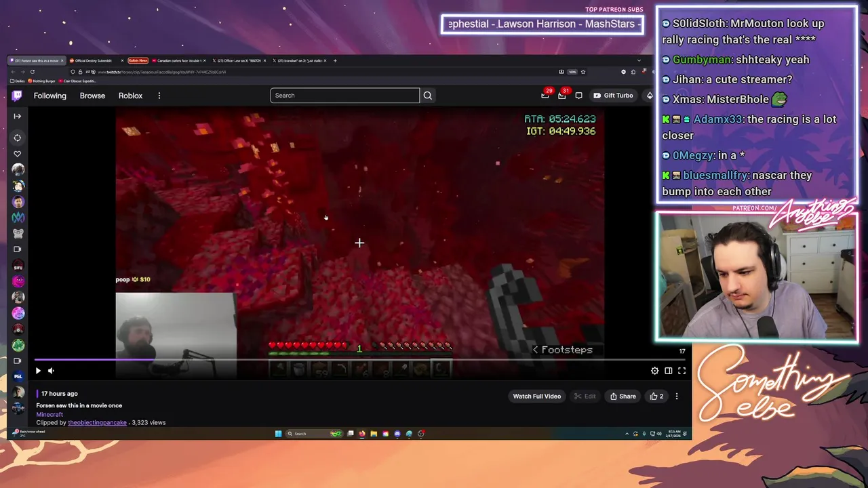The image size is (868, 488).
Task: Open File Explorer from the taskbar
Action: [374, 434]
